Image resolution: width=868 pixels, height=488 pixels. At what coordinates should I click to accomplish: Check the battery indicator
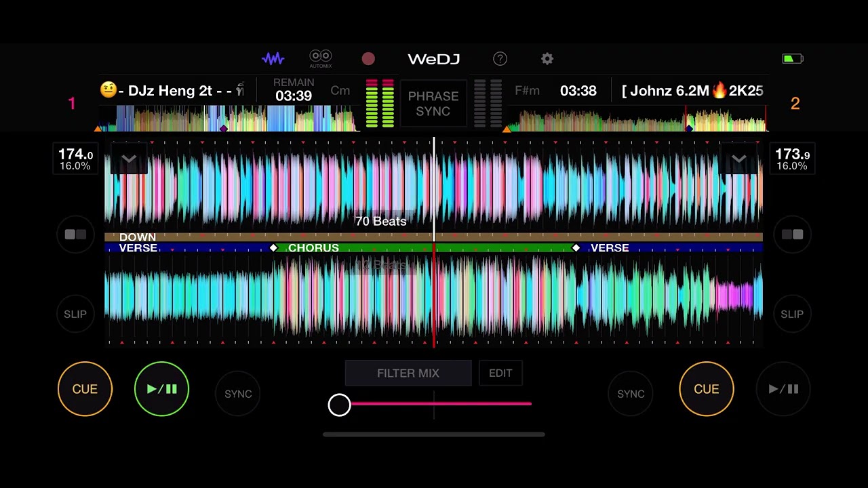pyautogui.click(x=792, y=59)
